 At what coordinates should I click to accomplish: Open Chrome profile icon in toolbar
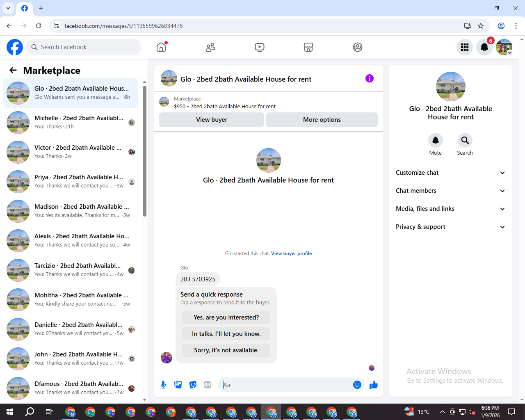pyautogui.click(x=501, y=26)
